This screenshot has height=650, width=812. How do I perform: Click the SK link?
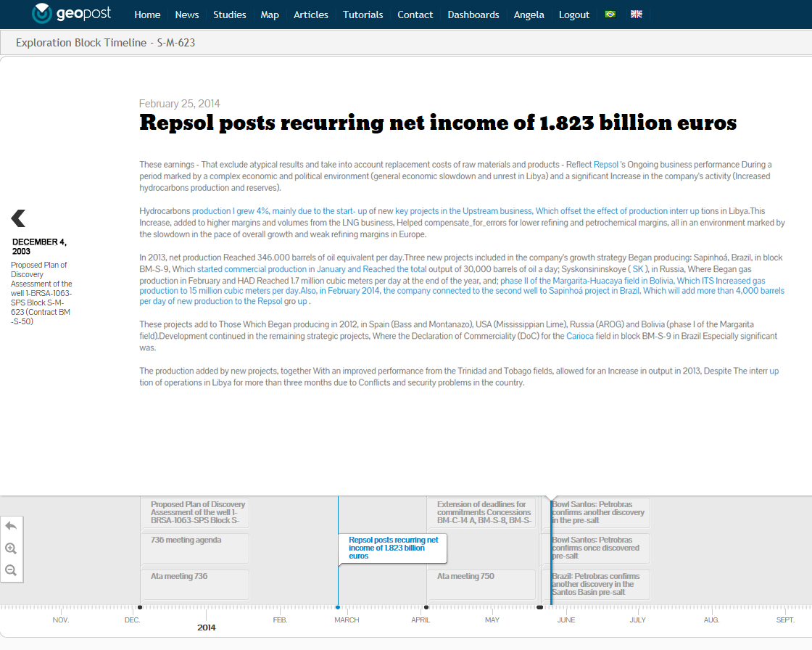[x=638, y=269]
